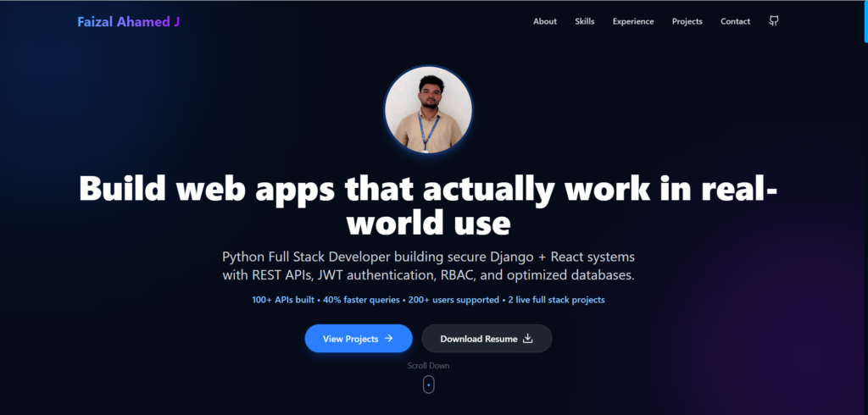The image size is (868, 415).
Task: Click the mouse scroll indicator icon
Action: click(428, 385)
